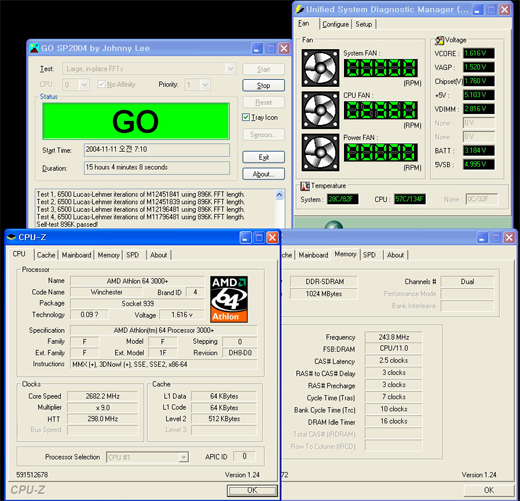Click the Temperature thermometer icon

point(305,186)
